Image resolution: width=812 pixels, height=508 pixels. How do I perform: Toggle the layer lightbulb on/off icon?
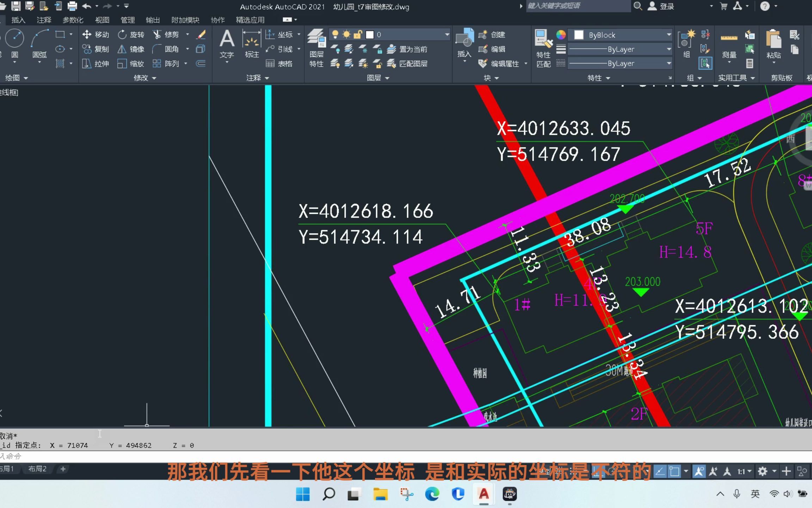[x=335, y=35]
